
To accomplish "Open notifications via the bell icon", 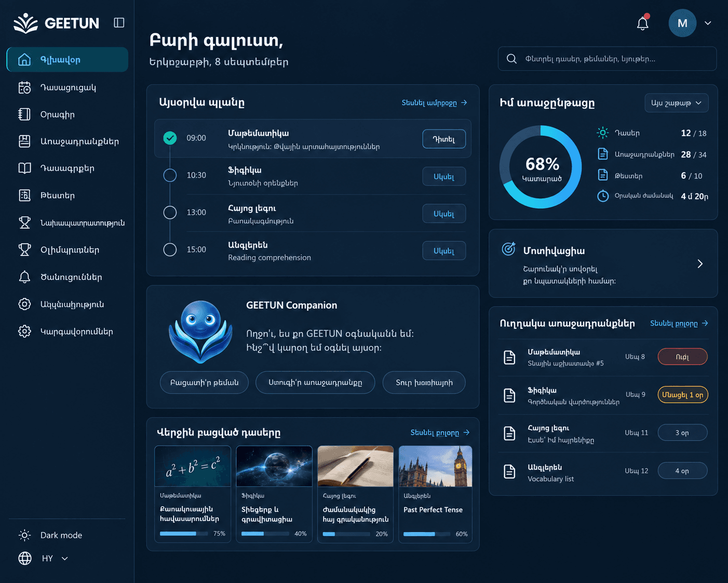I will pos(643,23).
